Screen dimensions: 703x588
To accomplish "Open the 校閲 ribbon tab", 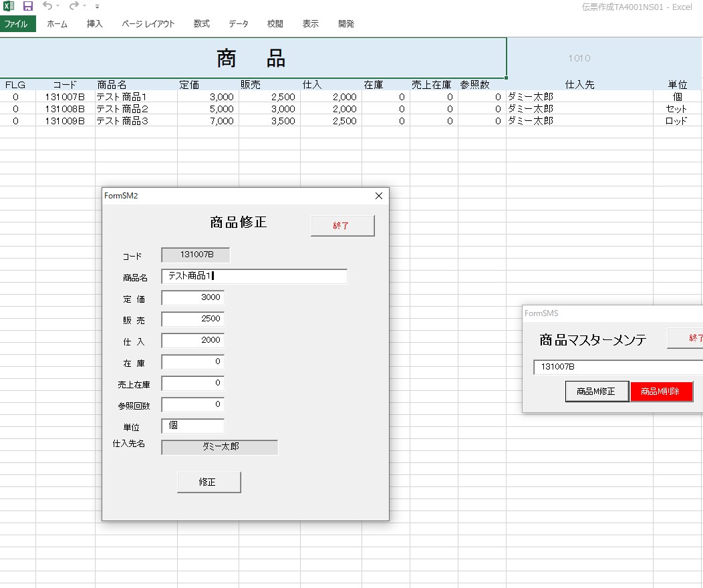I will (275, 24).
